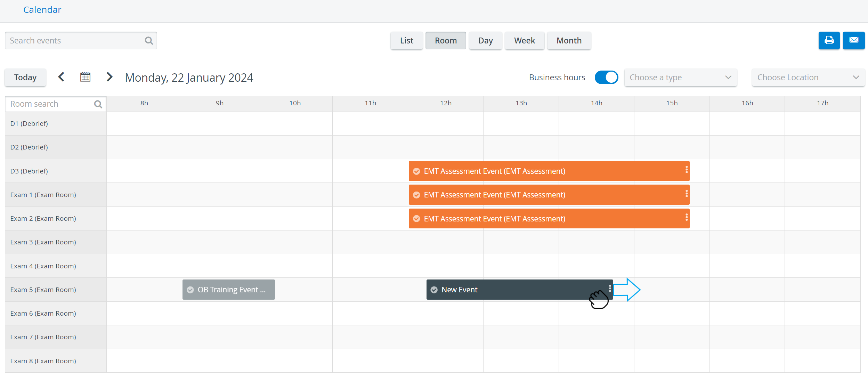Toggle the Business hours switch
Viewport: 868px width, 373px height.
(606, 77)
